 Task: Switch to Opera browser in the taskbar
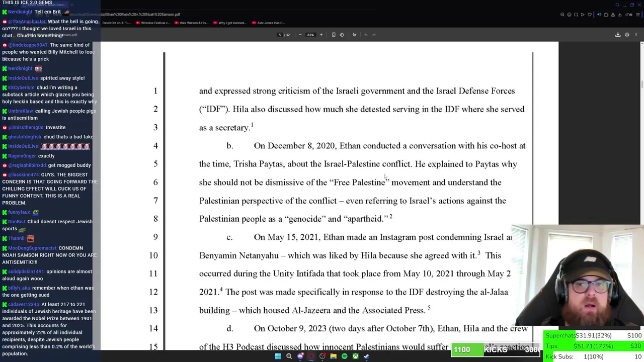311,356
